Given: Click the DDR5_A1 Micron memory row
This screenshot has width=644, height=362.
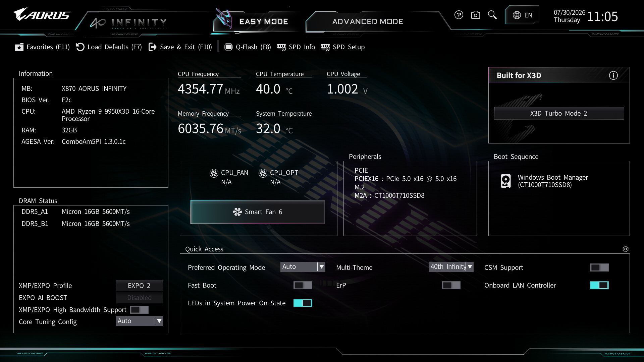Looking at the screenshot, I should [75, 212].
